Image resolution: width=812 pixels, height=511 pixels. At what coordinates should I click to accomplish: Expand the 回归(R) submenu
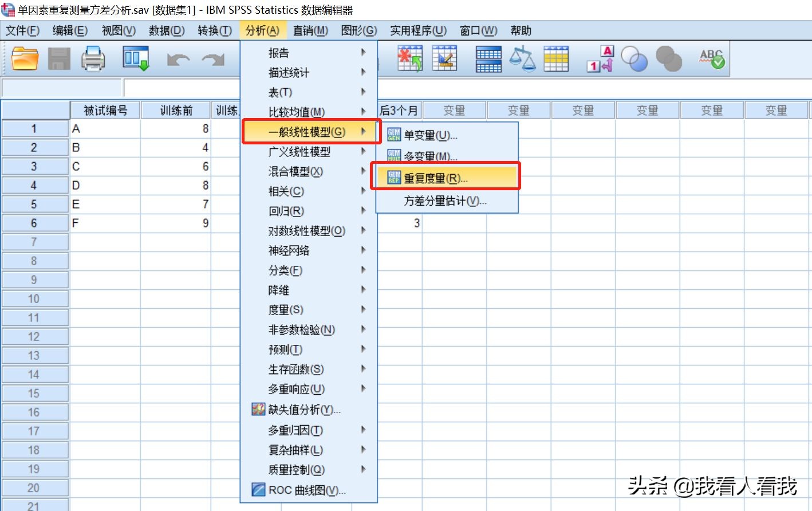pos(309,211)
